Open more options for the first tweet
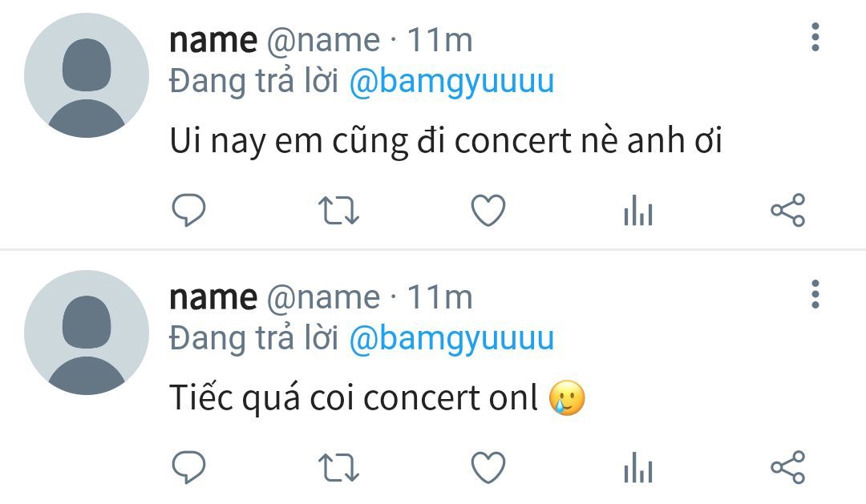866x504 pixels. point(815,38)
